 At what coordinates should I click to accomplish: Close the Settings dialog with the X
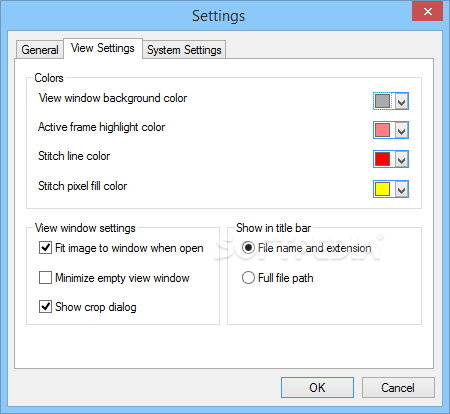[x=428, y=12]
